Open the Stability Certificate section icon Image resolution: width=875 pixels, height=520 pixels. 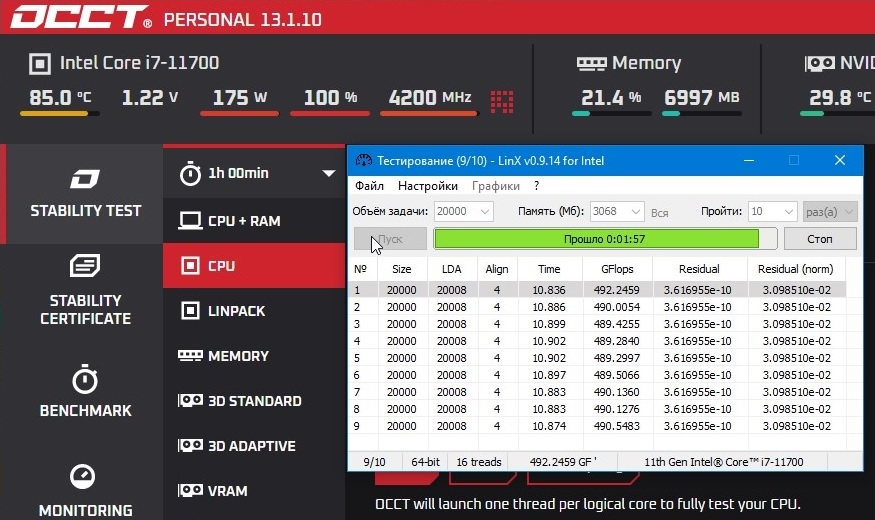point(85,265)
